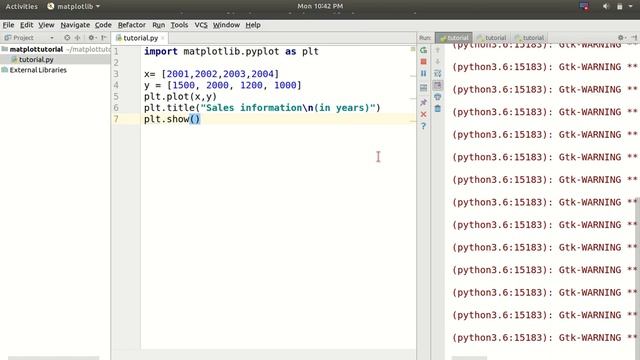
Task: Open the Help menu
Action: pos(253,25)
